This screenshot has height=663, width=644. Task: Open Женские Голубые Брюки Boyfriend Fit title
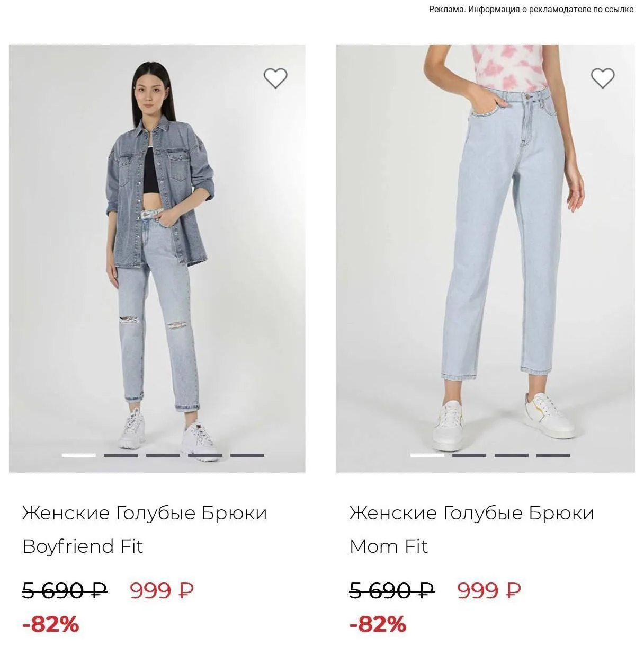click(145, 529)
